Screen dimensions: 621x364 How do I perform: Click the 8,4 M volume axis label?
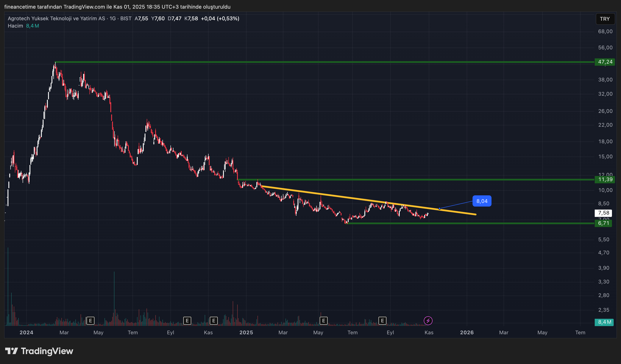604,322
